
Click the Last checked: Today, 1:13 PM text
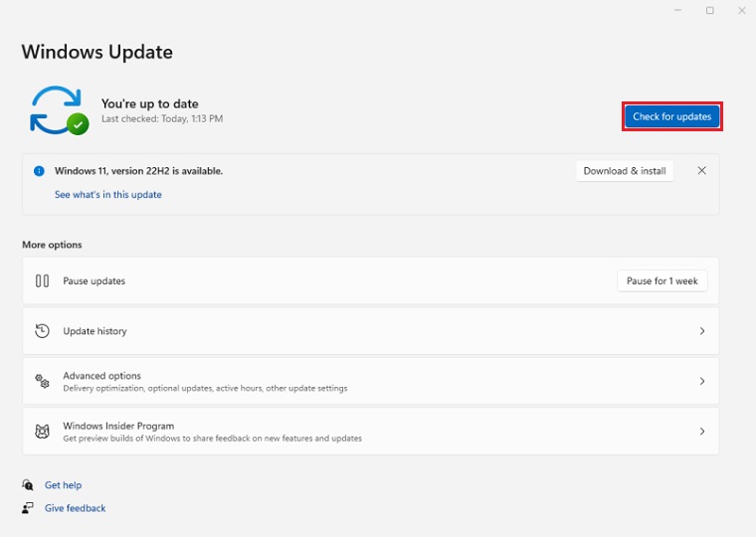pos(162,119)
